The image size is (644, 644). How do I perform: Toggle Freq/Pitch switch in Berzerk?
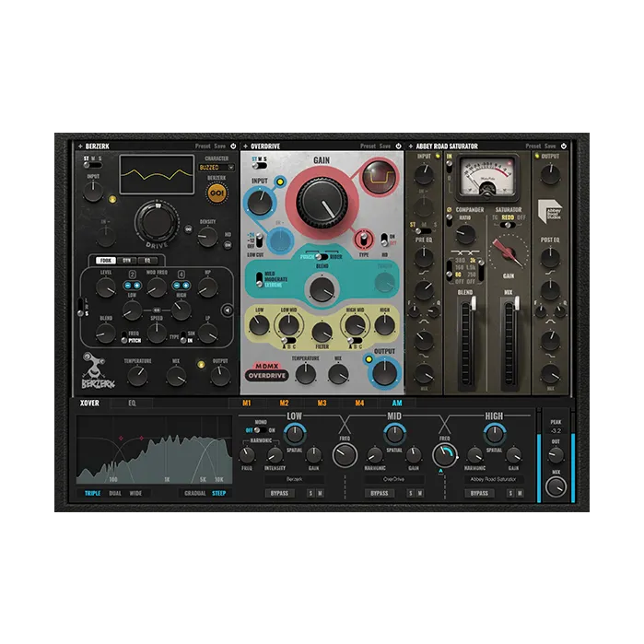click(124, 337)
